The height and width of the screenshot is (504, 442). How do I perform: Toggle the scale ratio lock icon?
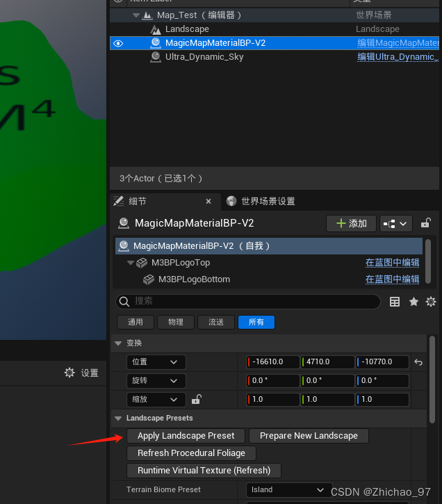196,399
